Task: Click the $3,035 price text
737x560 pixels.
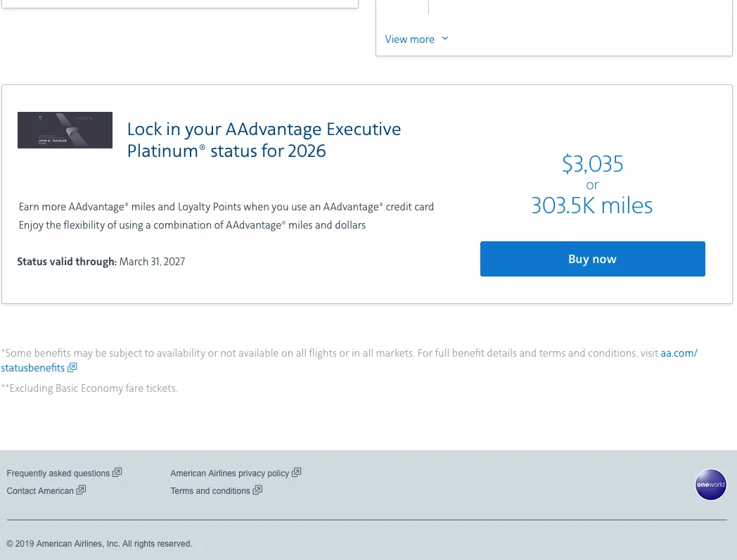Action: 592,164
